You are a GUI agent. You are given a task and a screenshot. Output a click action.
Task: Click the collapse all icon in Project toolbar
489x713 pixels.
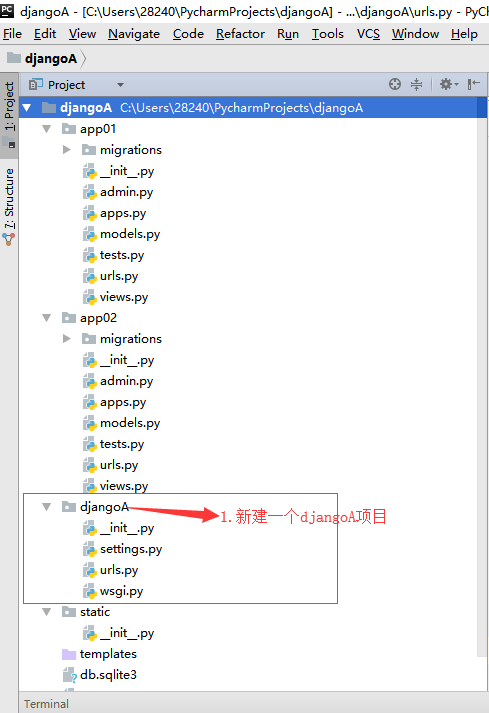coord(416,84)
